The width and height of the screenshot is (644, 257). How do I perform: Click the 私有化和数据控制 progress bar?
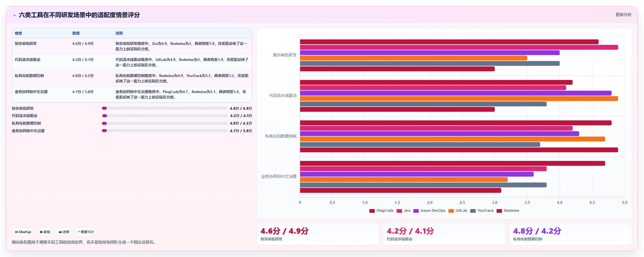[165, 123]
